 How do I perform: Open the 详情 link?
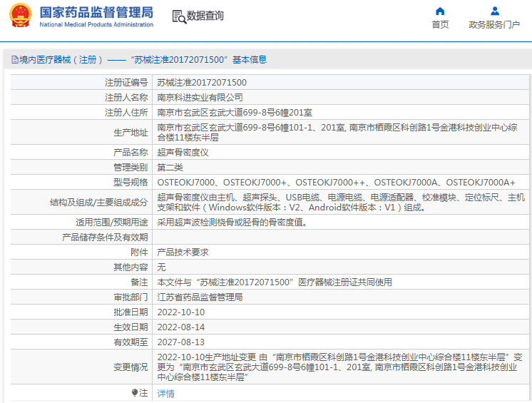pyautogui.click(x=166, y=394)
